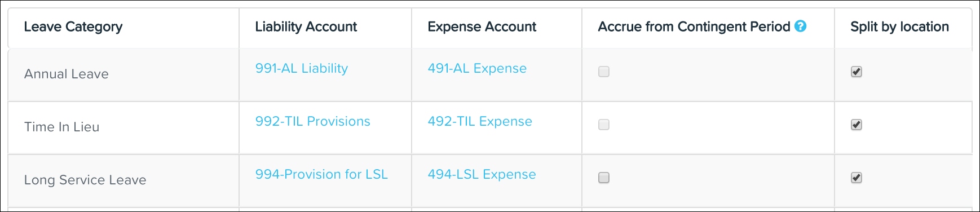Uncheck Split by location for Time In Lieu
The height and width of the screenshot is (212, 980).
coord(857,125)
